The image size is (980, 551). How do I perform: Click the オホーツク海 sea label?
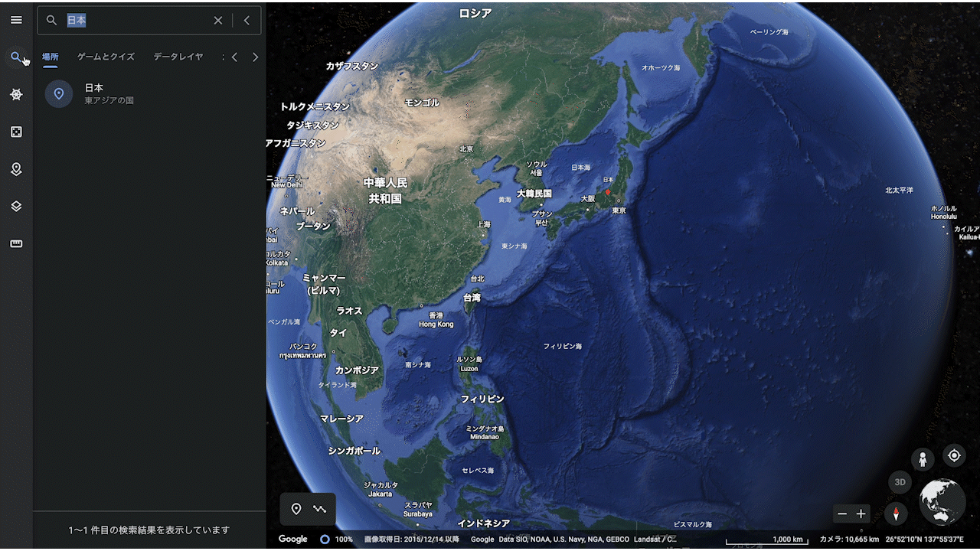660,68
